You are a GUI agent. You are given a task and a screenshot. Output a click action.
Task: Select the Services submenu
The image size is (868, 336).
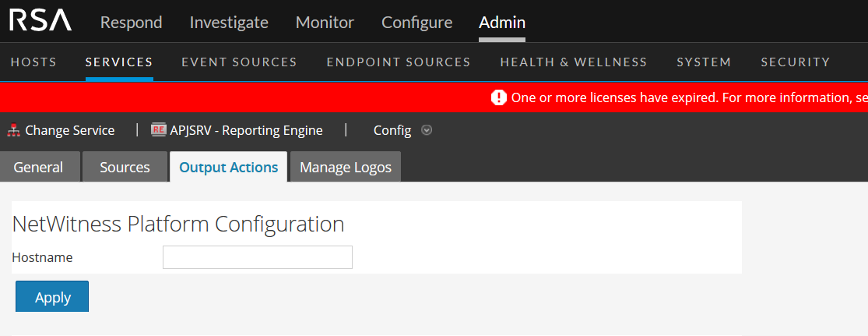point(119,62)
